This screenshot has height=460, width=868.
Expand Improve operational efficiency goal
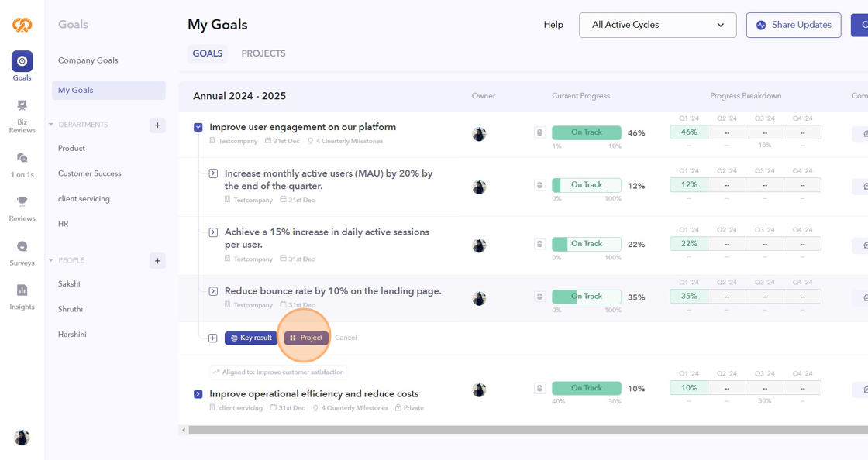point(198,394)
